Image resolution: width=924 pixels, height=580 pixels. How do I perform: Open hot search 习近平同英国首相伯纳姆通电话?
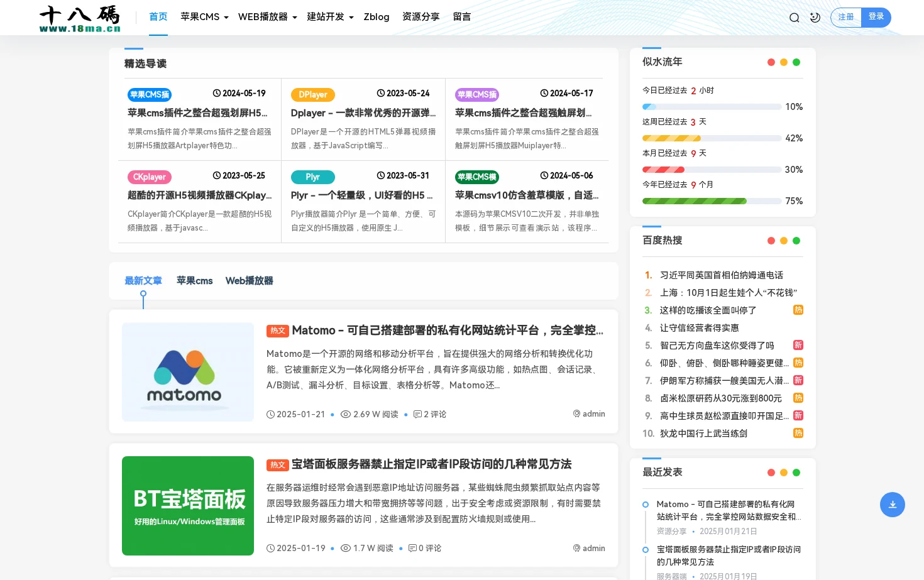point(722,275)
